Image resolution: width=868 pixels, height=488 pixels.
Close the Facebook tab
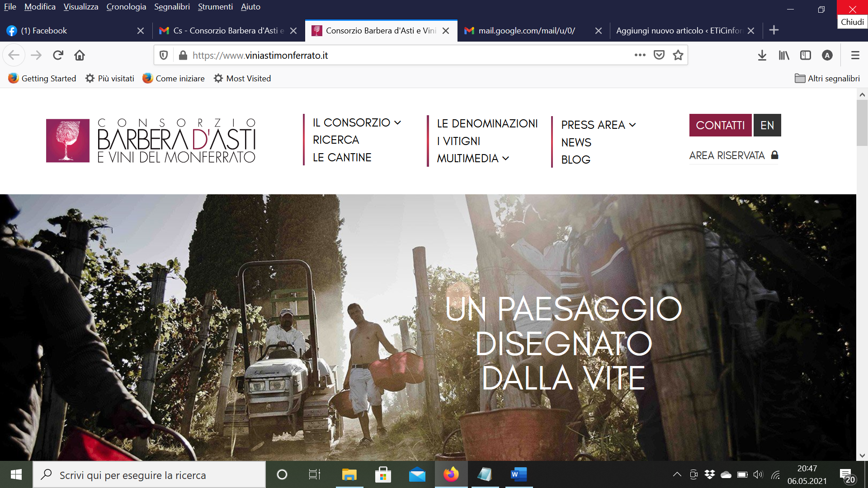click(140, 31)
